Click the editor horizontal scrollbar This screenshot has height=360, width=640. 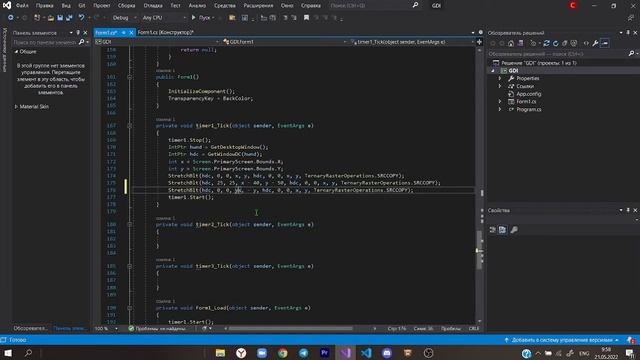coord(291,328)
